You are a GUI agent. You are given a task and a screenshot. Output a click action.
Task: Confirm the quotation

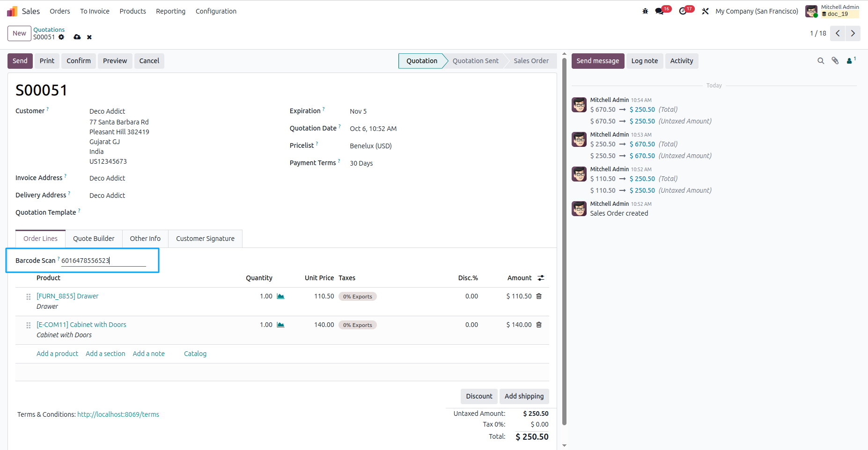point(79,61)
